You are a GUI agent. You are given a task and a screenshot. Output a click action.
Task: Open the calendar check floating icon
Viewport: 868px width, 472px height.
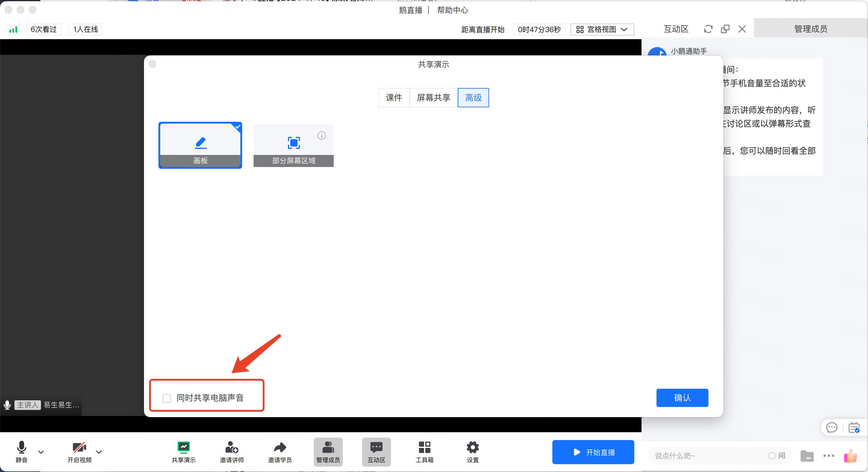pyautogui.click(x=854, y=427)
